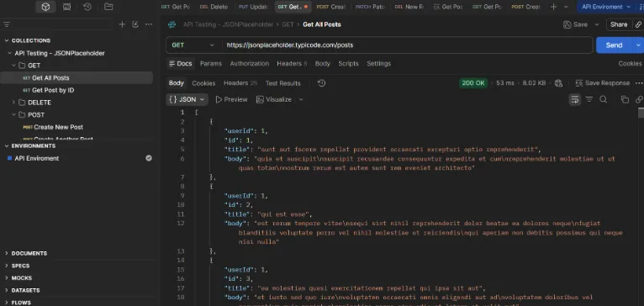This screenshot has height=306, width=644.
Task: Click the request URL input field
Action: click(407, 45)
